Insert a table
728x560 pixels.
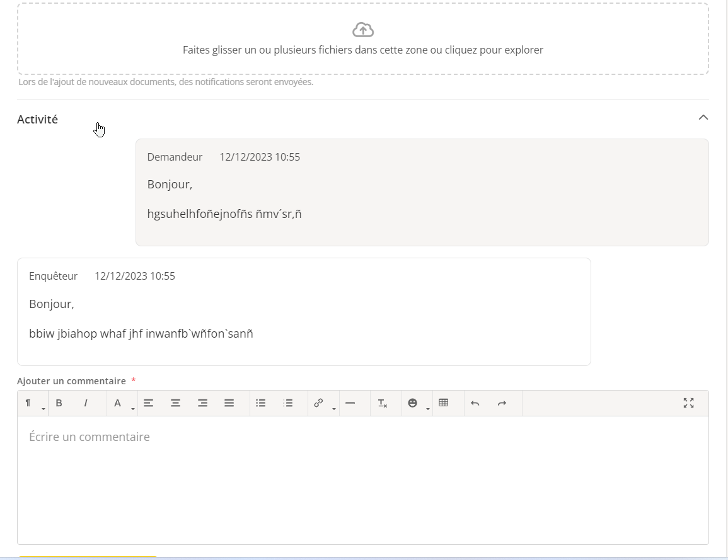pyautogui.click(x=443, y=403)
